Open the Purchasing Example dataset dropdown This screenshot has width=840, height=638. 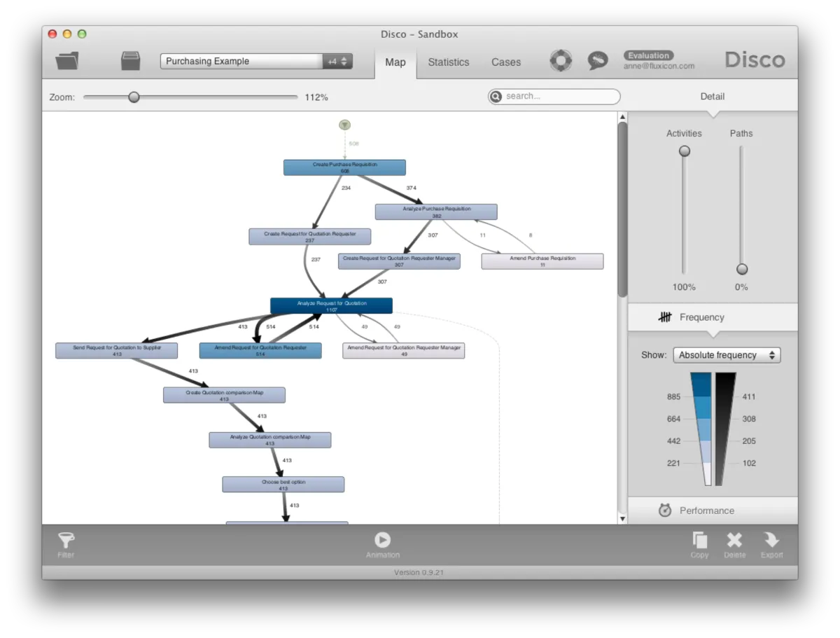pyautogui.click(x=241, y=61)
